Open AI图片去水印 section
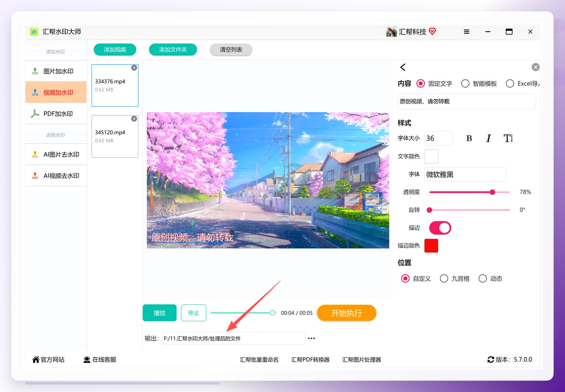The height and width of the screenshot is (392, 565). tap(56, 154)
